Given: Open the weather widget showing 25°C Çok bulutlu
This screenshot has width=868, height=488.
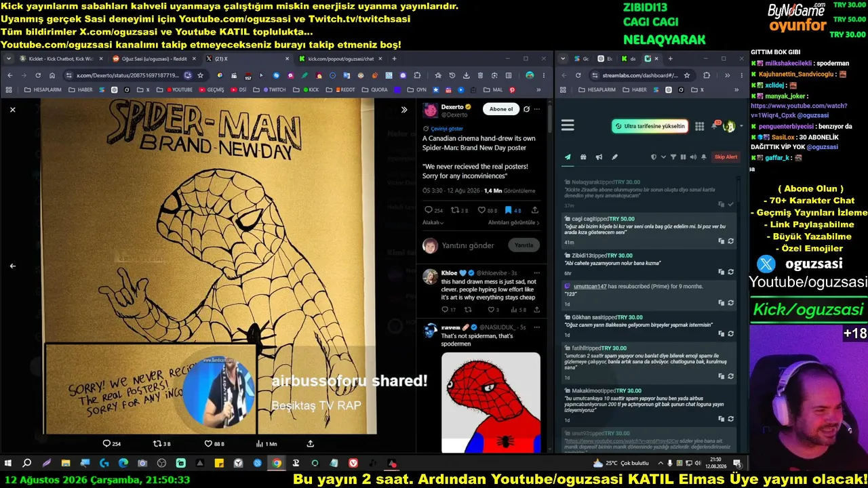Looking at the screenshot, I should (x=621, y=464).
